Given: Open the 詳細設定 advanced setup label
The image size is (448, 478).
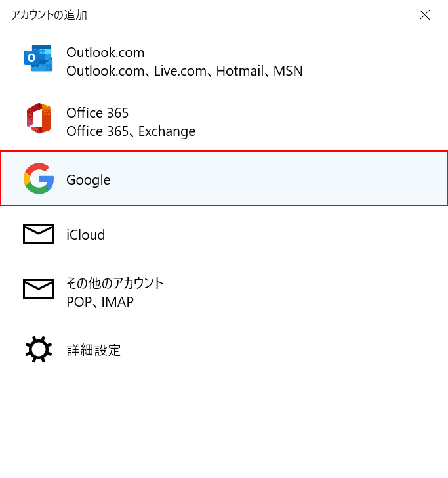Looking at the screenshot, I should click(94, 350).
